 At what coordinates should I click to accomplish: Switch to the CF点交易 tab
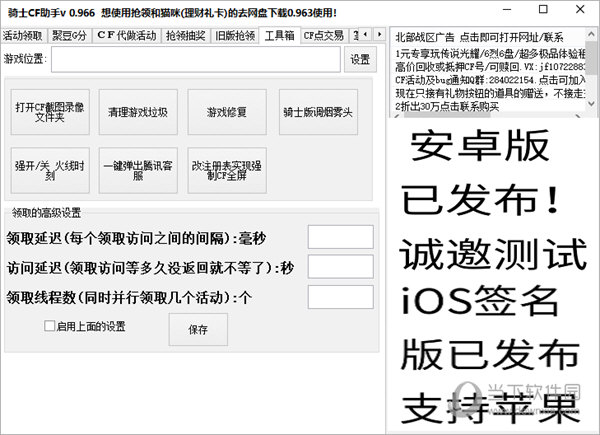point(324,36)
